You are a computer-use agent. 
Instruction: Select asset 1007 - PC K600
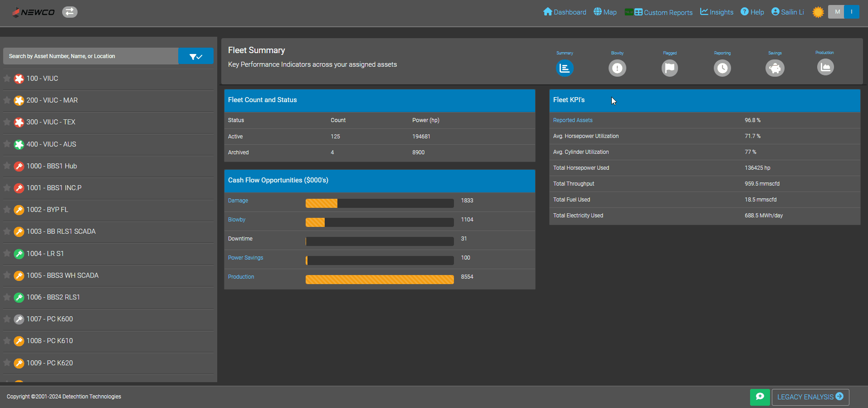pos(49,319)
